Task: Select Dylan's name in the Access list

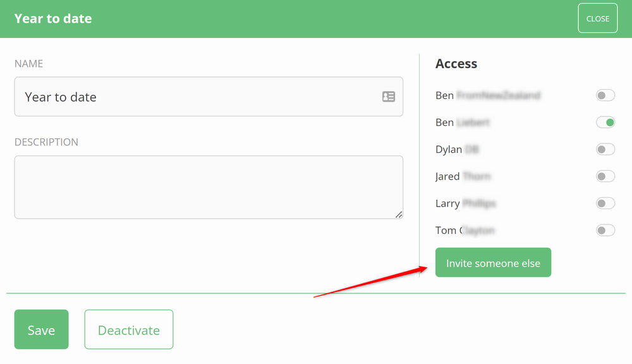Action: point(456,150)
